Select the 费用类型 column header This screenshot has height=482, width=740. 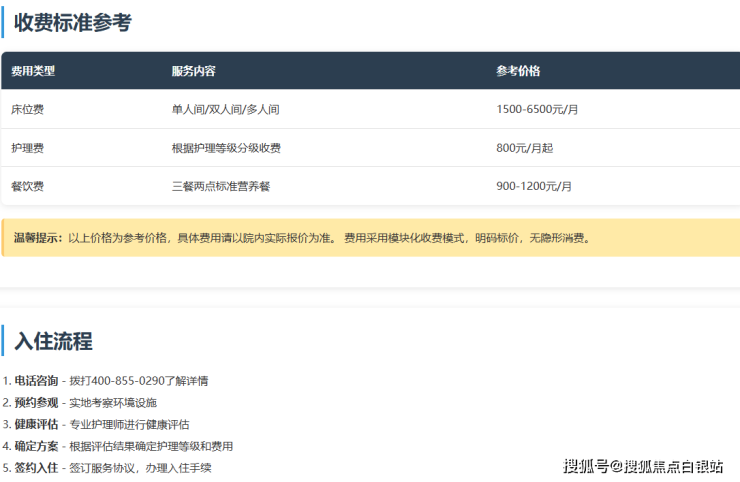pyautogui.click(x=33, y=71)
